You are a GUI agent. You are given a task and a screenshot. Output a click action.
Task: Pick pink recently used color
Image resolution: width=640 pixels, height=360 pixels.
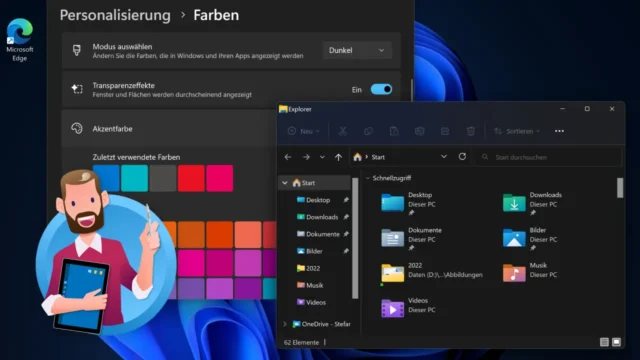point(220,178)
